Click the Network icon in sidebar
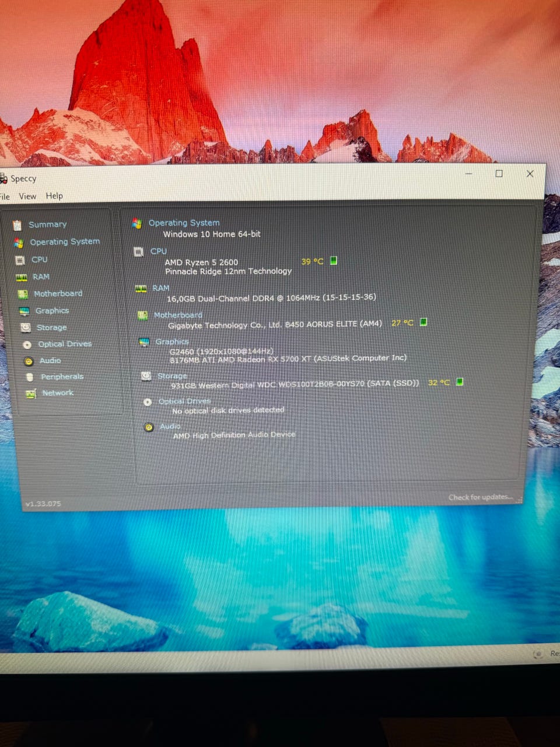The width and height of the screenshot is (560, 747). [x=31, y=394]
